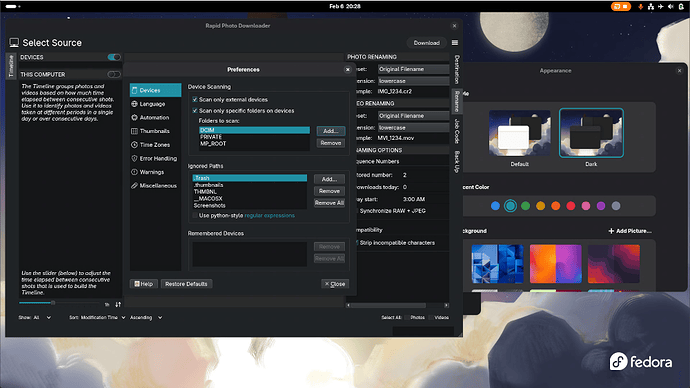This screenshot has width=690, height=388.
Task: Click the screen recording indicator in top bar
Action: point(621,7)
